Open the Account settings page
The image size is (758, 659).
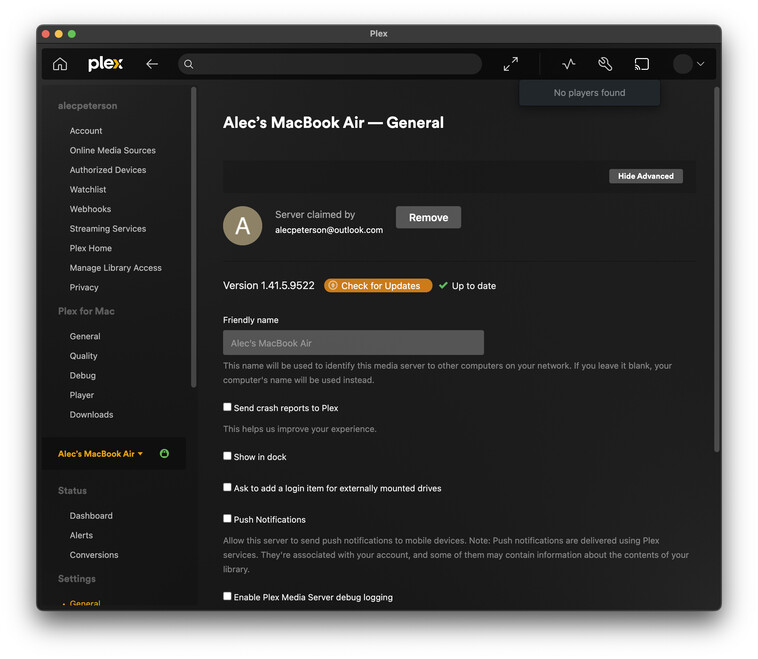point(86,131)
